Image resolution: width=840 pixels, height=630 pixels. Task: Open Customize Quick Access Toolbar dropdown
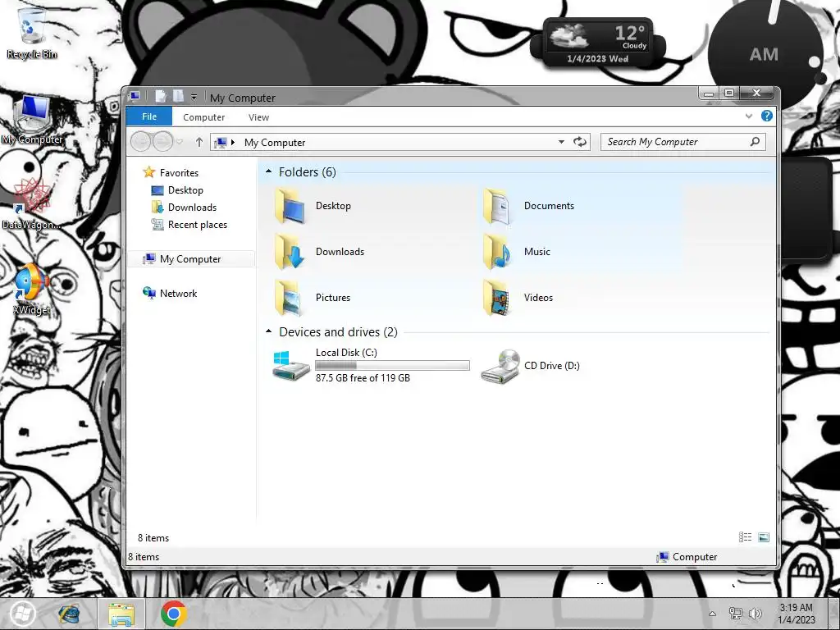pyautogui.click(x=194, y=97)
